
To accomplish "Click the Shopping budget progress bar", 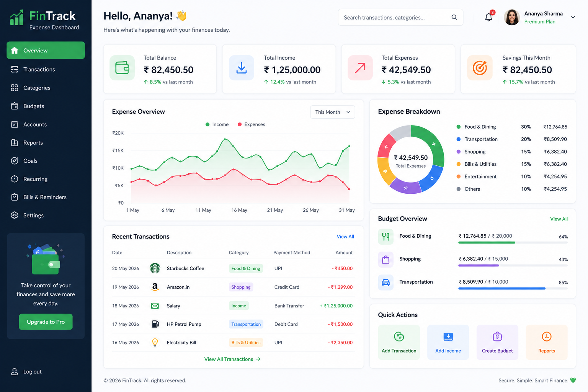I will 513,265.
